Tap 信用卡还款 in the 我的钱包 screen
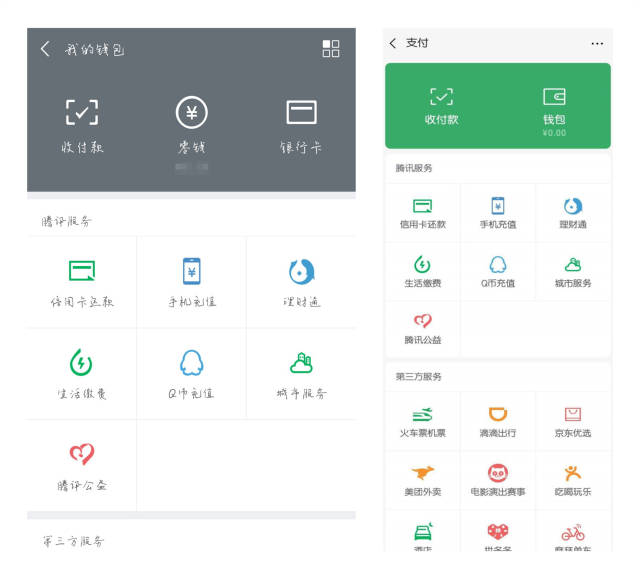This screenshot has width=640, height=579. pos(82,283)
